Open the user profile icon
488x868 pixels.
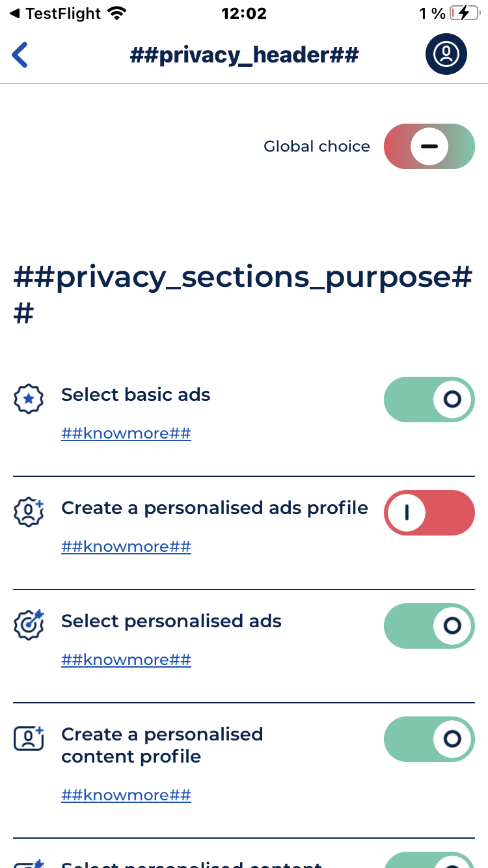pos(446,54)
